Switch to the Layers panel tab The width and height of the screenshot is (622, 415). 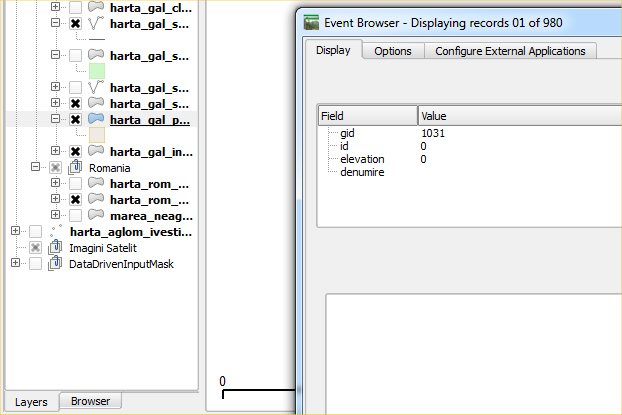[31, 402]
